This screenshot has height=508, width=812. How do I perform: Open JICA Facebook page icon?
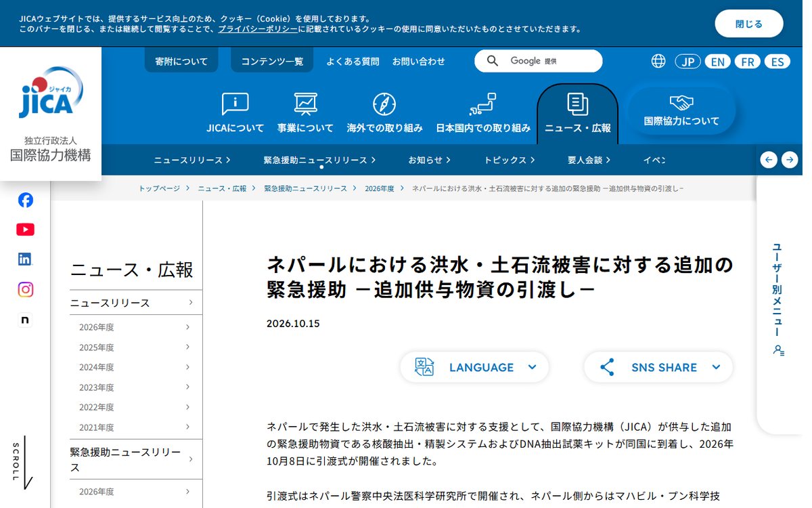tap(26, 200)
